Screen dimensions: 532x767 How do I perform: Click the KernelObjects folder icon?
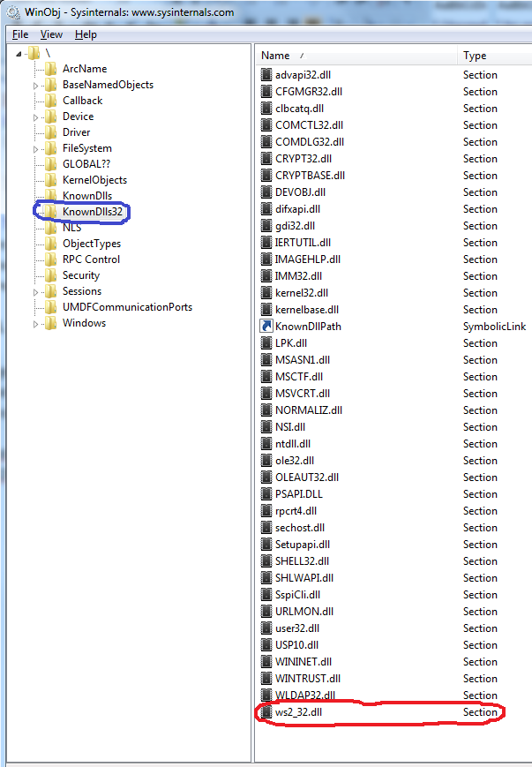[x=51, y=179]
